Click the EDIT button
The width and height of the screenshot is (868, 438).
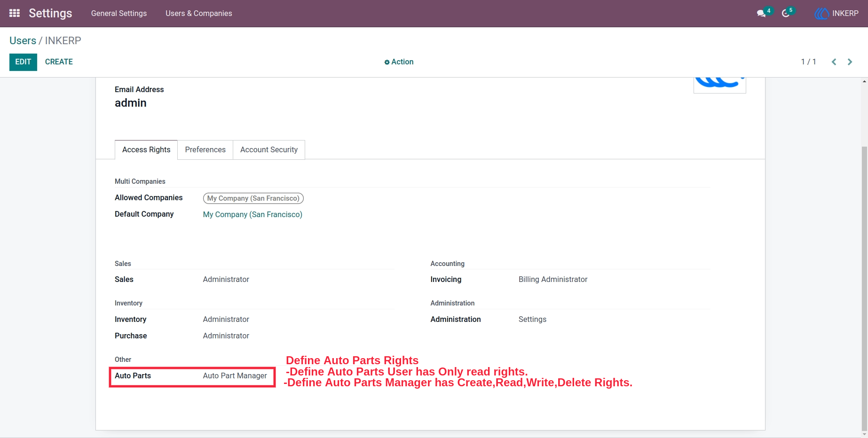(23, 62)
